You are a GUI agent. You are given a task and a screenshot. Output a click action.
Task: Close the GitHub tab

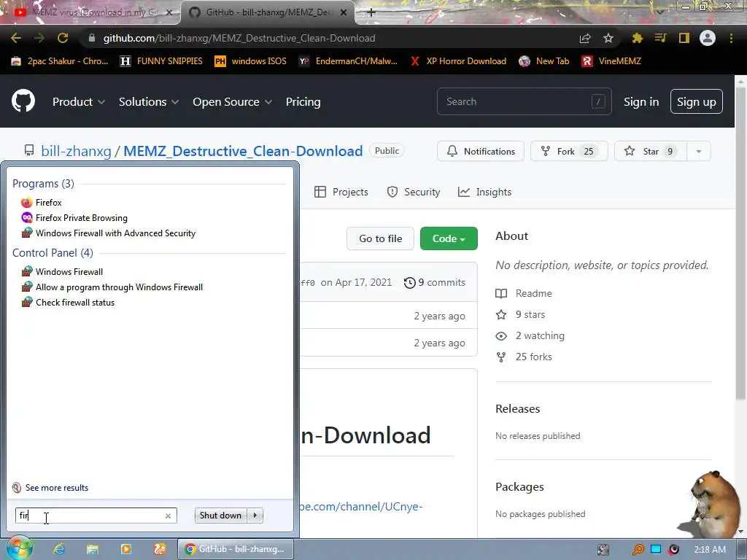pos(344,12)
